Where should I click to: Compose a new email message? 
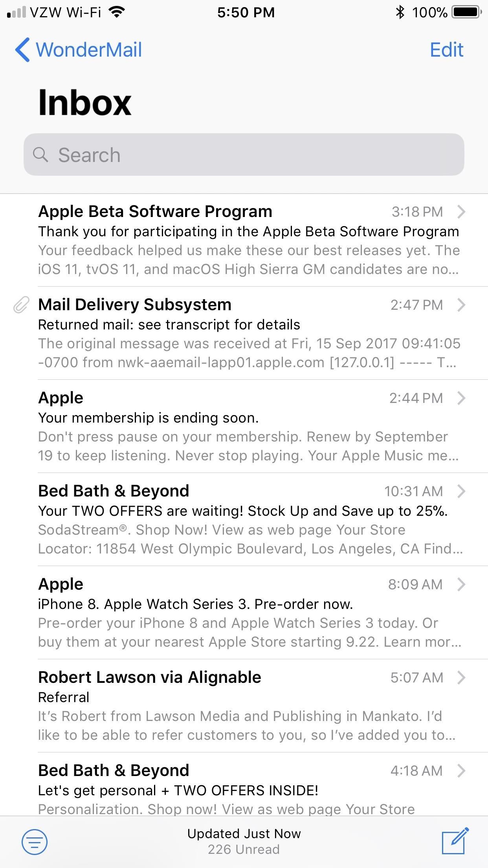pos(455,841)
